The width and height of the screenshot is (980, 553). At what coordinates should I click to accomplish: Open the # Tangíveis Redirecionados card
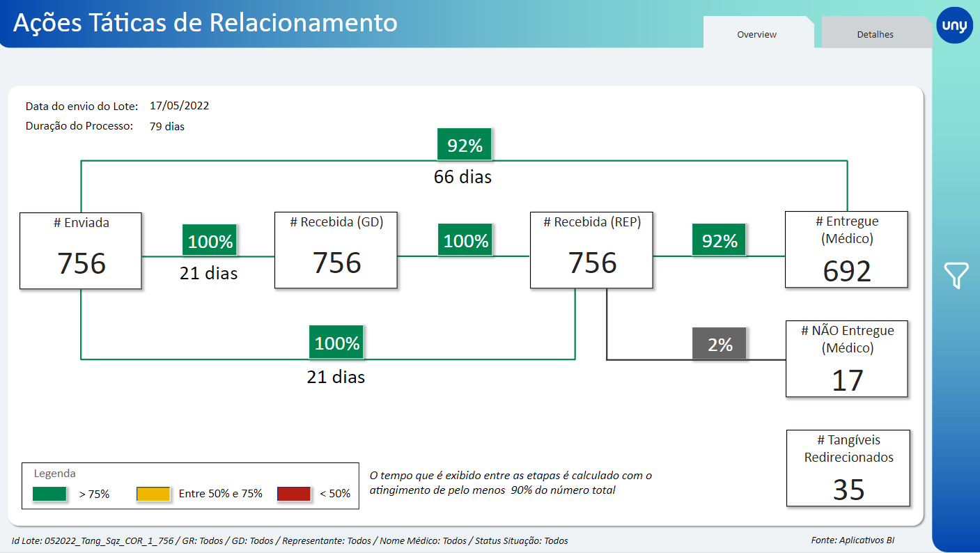click(x=848, y=468)
